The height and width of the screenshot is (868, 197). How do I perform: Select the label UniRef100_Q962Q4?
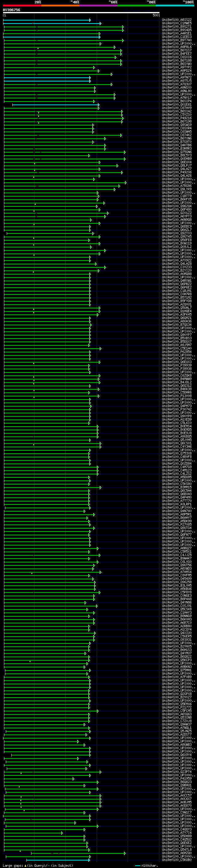(177, 206)
